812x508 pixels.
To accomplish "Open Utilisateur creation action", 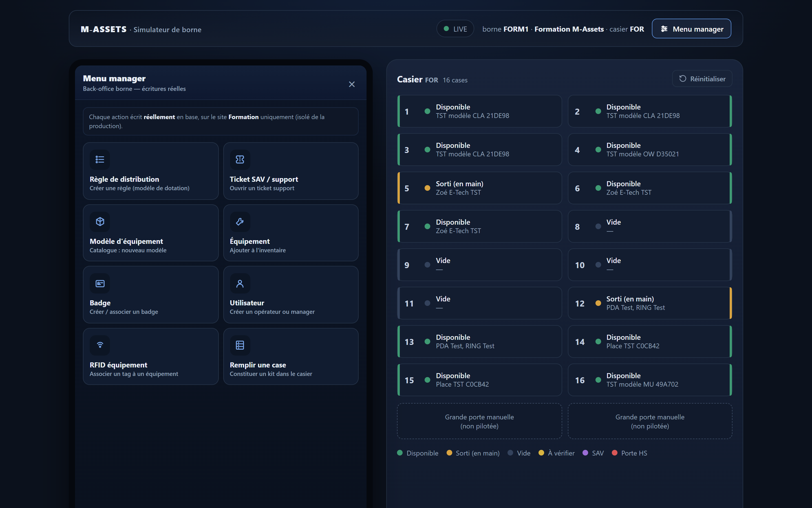I will coord(291,295).
